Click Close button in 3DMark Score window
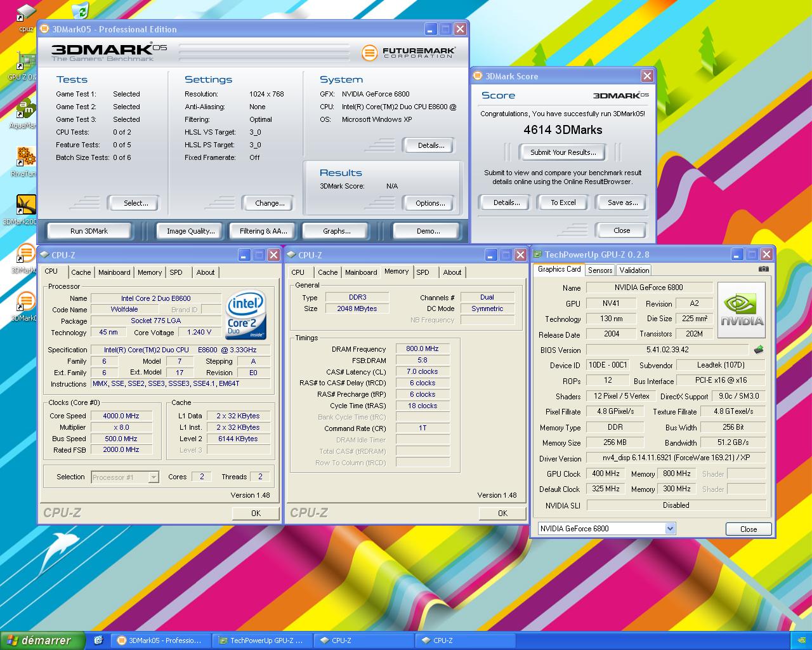This screenshot has height=650, width=812. (622, 230)
